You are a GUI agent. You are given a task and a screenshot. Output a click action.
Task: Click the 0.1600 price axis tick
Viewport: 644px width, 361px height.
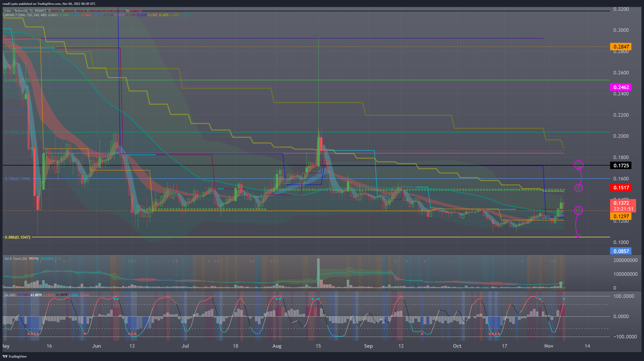click(x=621, y=179)
